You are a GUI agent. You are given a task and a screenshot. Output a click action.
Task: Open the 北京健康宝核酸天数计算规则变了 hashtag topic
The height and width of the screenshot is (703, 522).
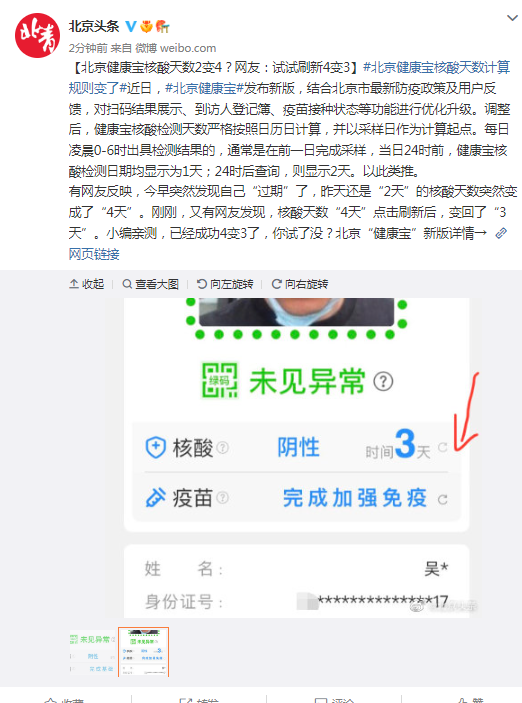289,78
